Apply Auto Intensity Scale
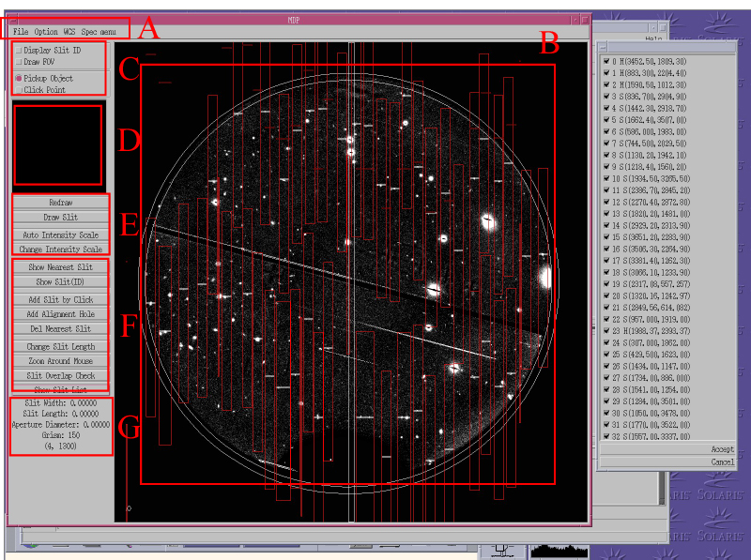 (60, 235)
